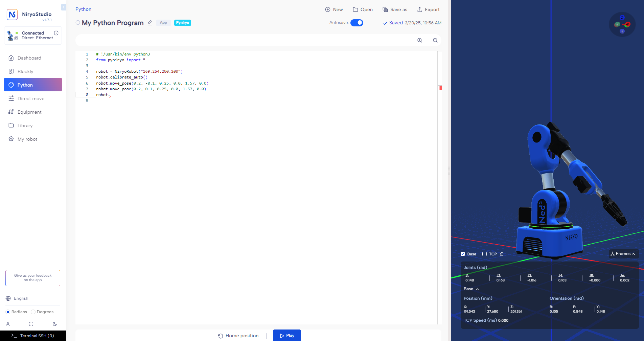Screen dimensions: 644x341
Task: Open My robot settings
Action: point(33,139)
